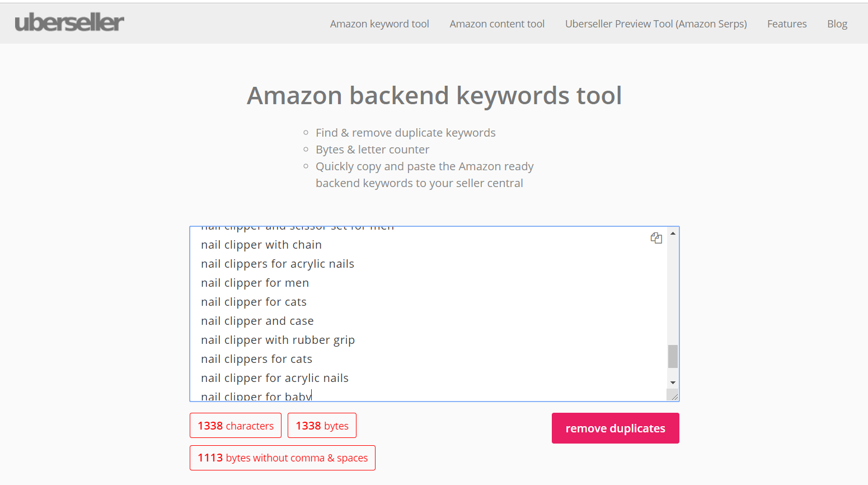
Task: Copy keywords using the clipboard icon
Action: 656,238
